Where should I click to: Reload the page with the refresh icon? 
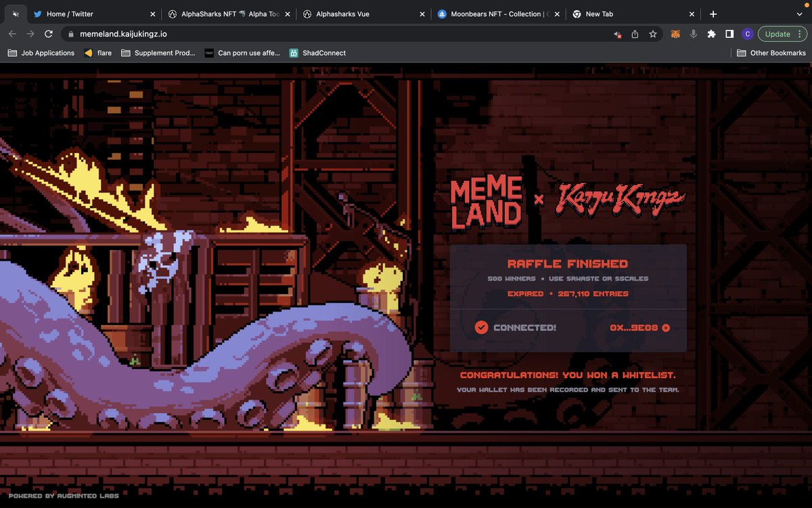(x=49, y=34)
